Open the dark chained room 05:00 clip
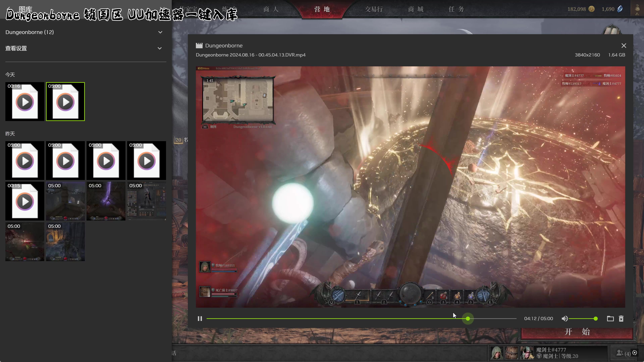This screenshot has height=362, width=644. [65, 201]
